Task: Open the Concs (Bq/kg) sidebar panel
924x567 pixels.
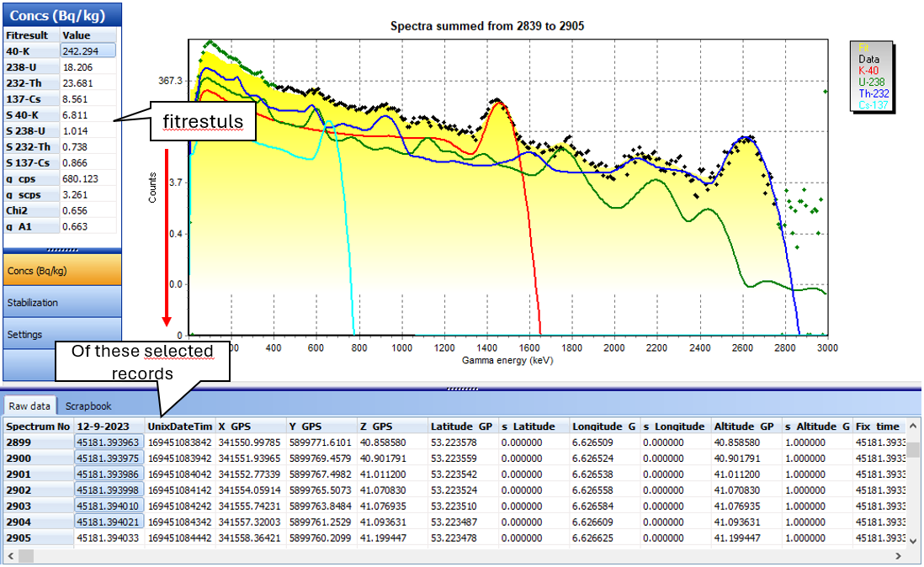Action: [x=61, y=270]
